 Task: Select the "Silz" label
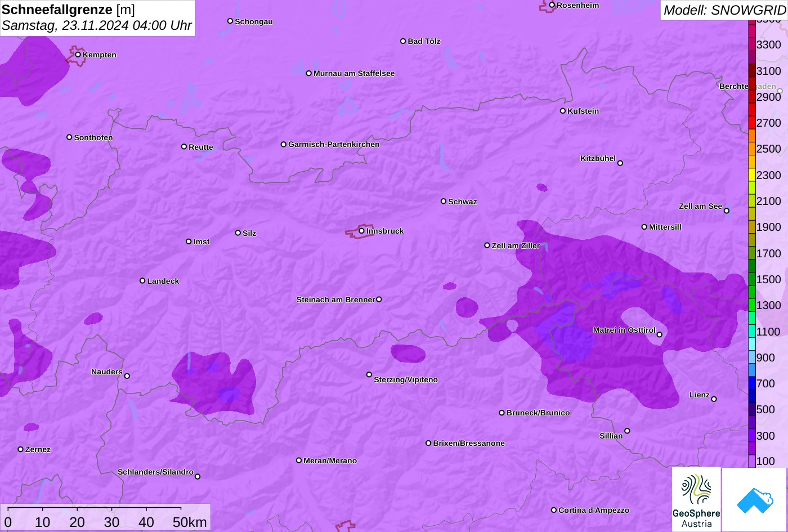click(249, 234)
